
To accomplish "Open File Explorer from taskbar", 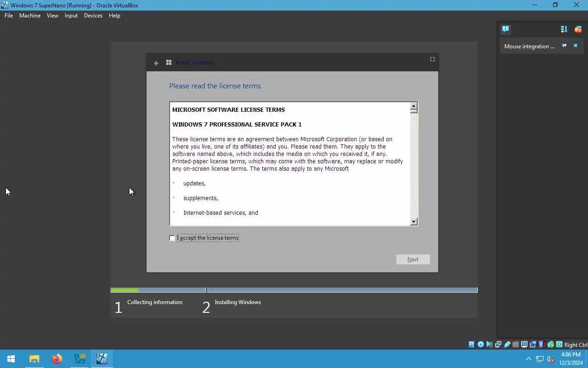I will 34,359.
